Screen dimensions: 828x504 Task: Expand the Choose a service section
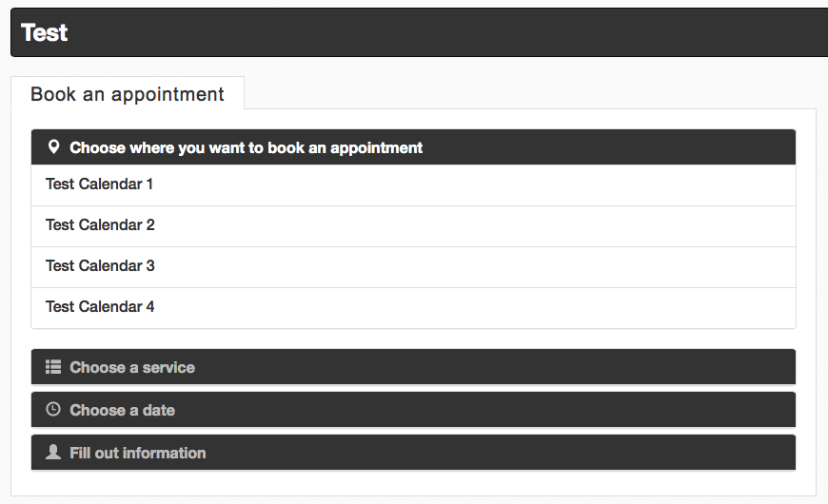[x=413, y=367]
